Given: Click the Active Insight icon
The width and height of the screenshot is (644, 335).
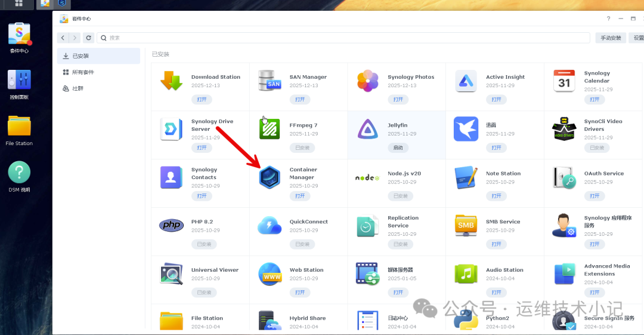Looking at the screenshot, I should (x=466, y=81).
